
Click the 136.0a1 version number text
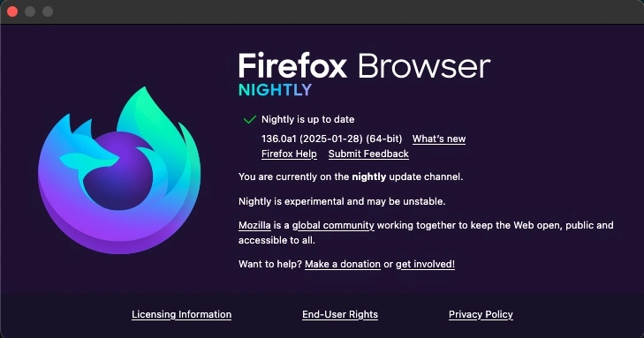click(x=278, y=139)
